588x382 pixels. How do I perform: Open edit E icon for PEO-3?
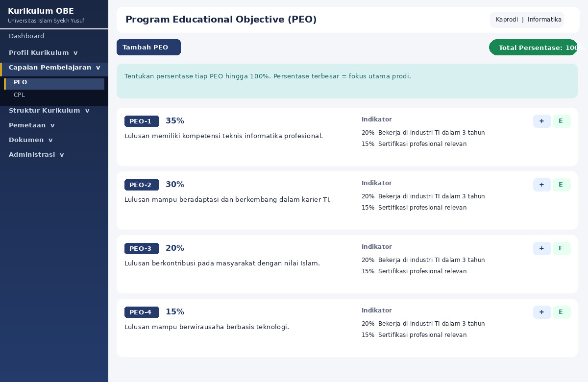pos(562,249)
